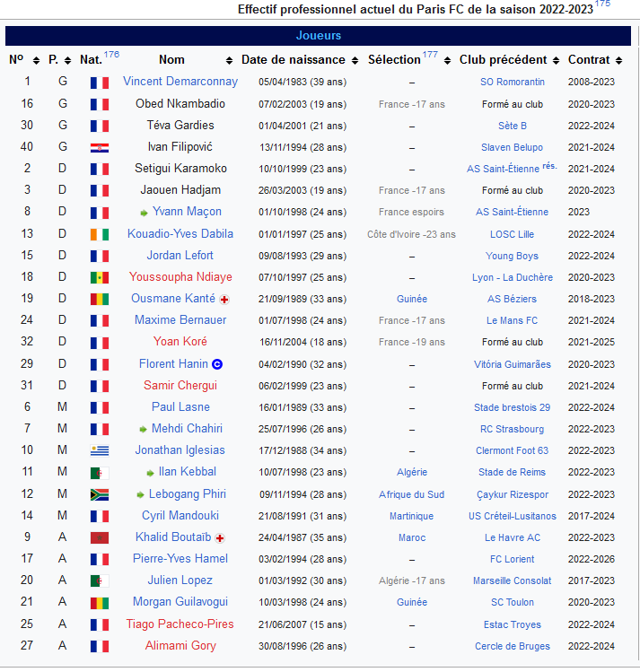Click the red cross icon beside Khalid Boutaïb

coord(220,537)
